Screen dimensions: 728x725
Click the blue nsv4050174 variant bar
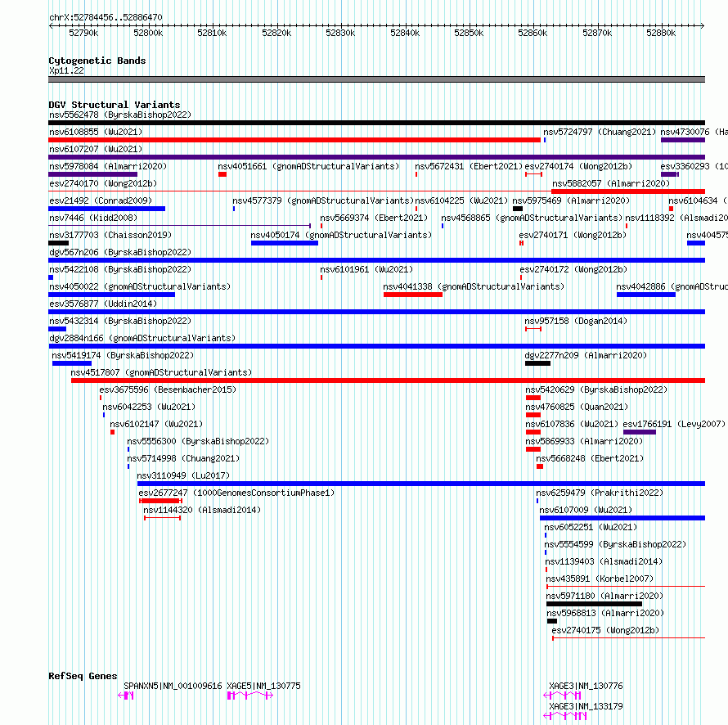coord(285,243)
